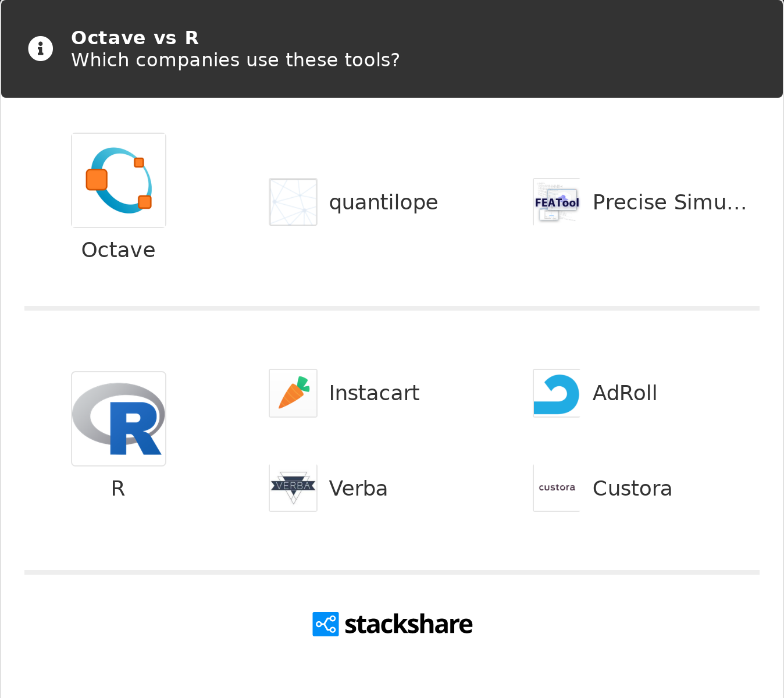Click the info circle icon in the header

[40, 48]
